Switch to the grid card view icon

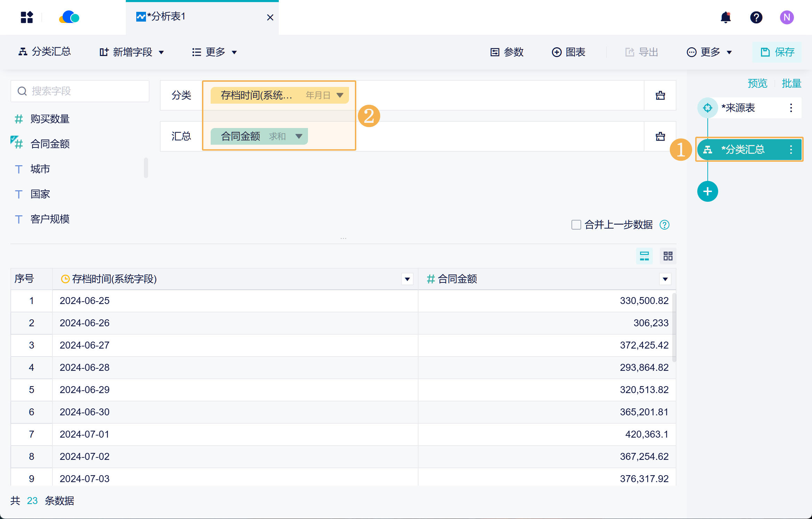pyautogui.click(x=668, y=256)
